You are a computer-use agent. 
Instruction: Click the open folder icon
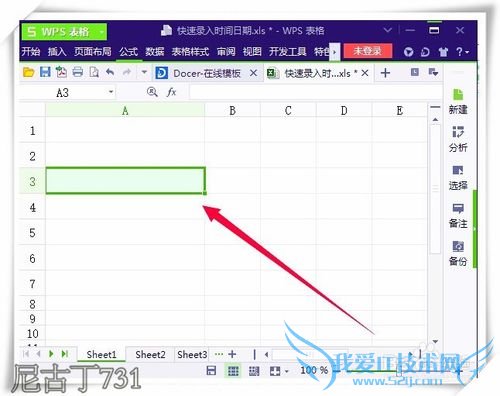(28, 72)
